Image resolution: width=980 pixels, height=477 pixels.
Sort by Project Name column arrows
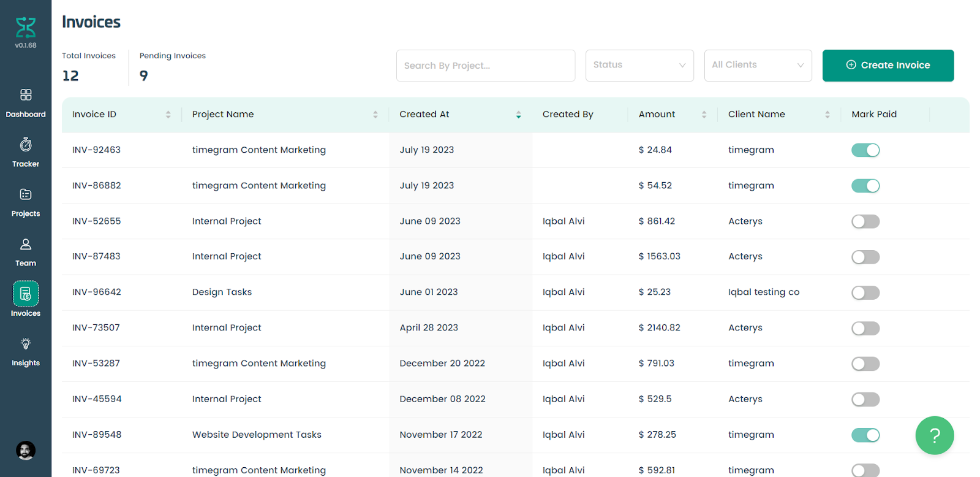click(375, 115)
